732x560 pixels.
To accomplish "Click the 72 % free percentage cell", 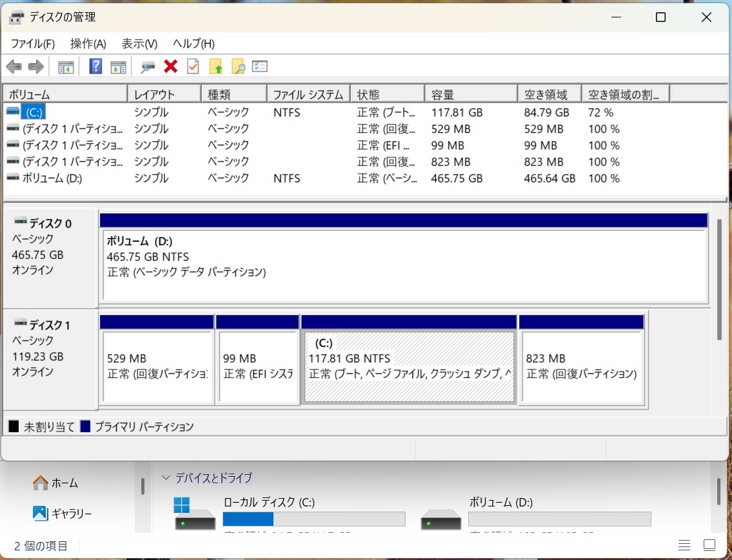I will coord(600,112).
